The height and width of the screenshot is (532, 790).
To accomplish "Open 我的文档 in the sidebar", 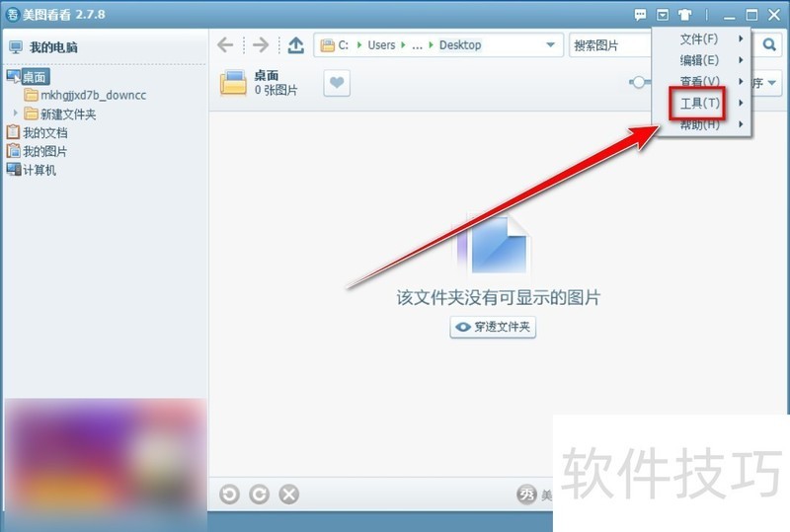I will (37, 132).
